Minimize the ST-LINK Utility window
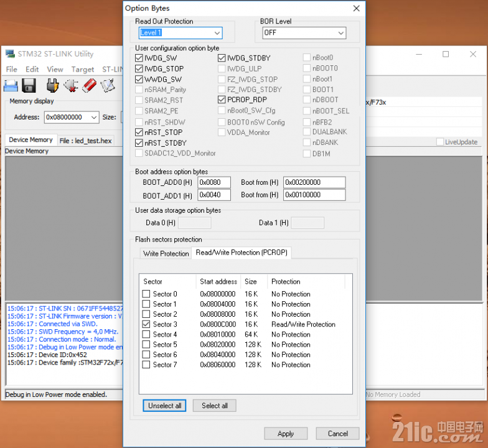The image size is (488, 448). point(419,54)
